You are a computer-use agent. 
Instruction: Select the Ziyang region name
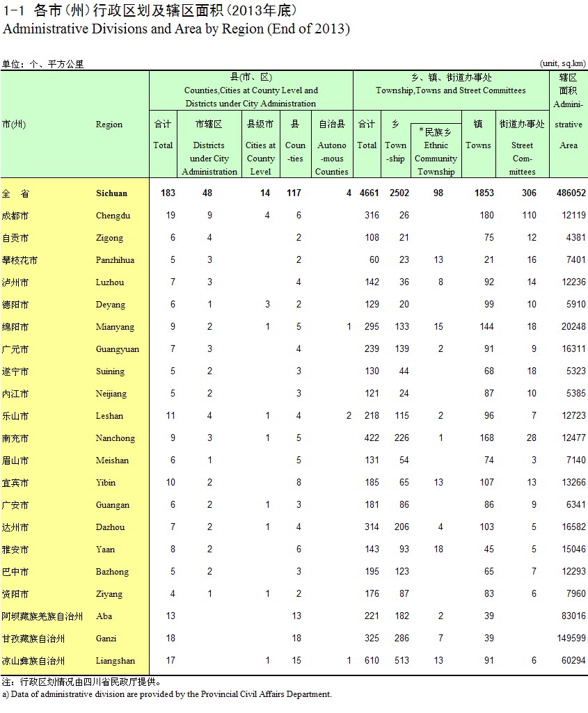click(x=109, y=594)
